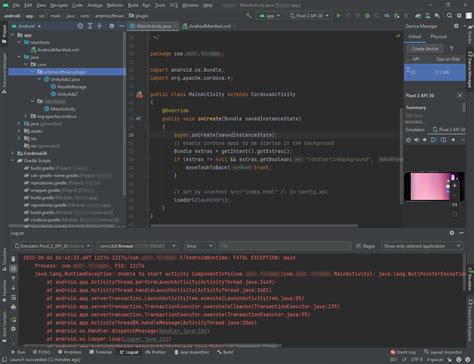Click Logcat print icon

(13, 307)
